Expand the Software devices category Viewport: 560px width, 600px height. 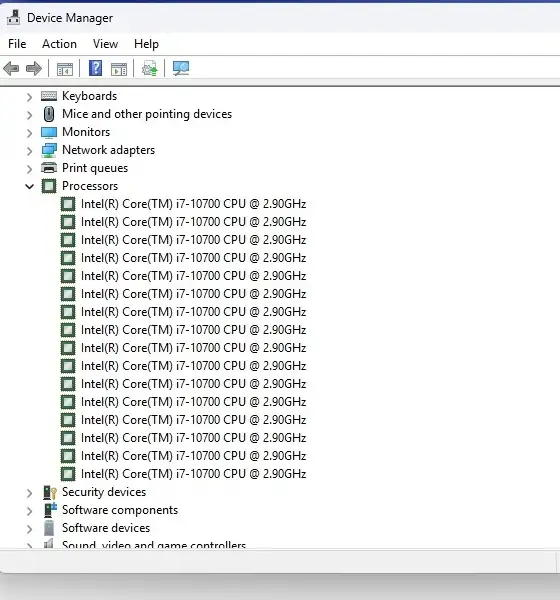[29, 529]
